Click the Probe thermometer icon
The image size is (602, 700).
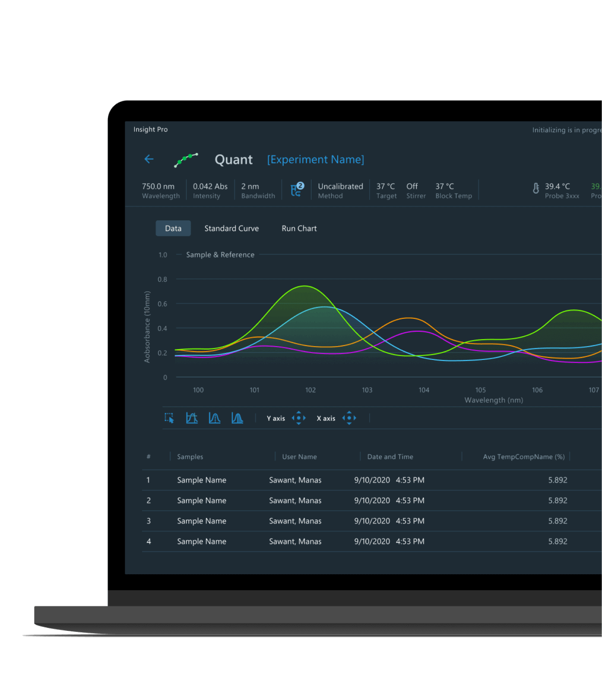535,188
